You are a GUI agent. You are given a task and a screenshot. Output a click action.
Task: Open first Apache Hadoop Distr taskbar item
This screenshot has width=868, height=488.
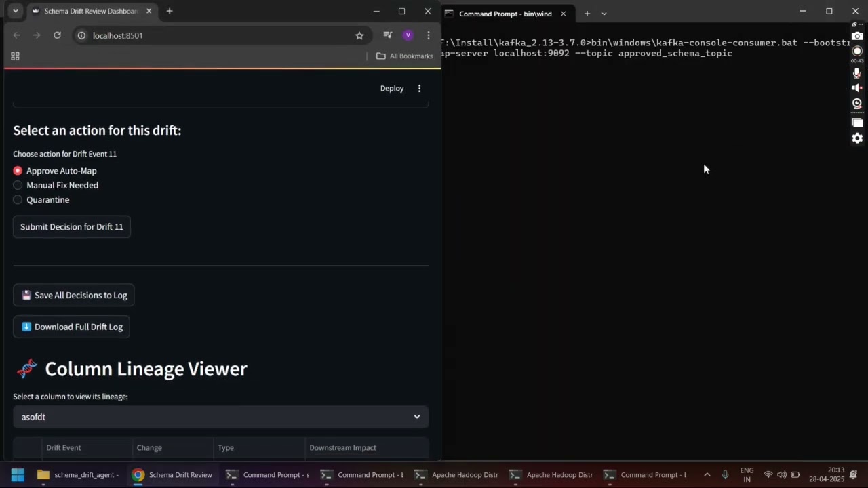456,474
